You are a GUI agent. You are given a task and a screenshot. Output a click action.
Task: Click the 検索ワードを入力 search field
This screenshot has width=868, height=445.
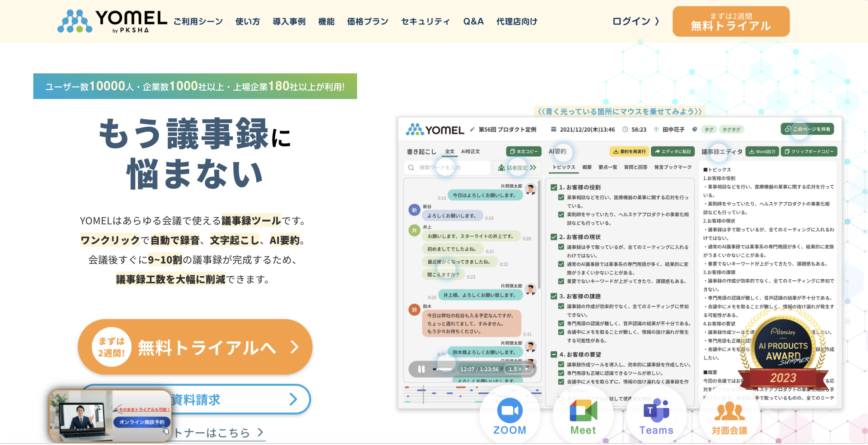point(447,167)
